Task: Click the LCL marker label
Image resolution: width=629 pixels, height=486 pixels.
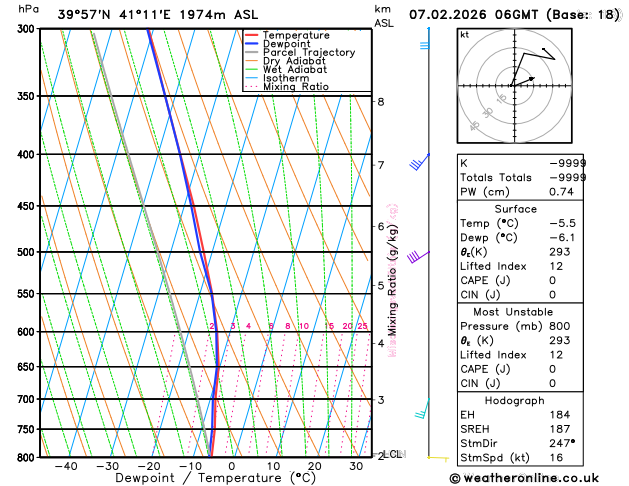Action: click(x=392, y=454)
